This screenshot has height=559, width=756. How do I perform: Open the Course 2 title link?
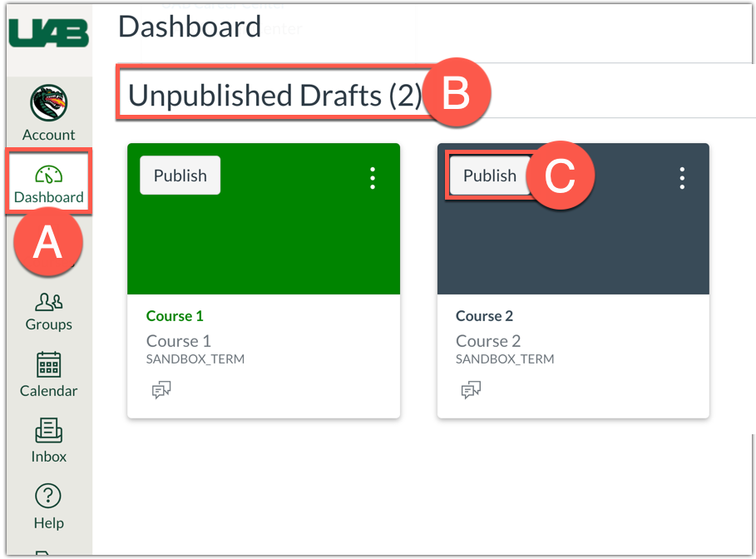pos(484,316)
